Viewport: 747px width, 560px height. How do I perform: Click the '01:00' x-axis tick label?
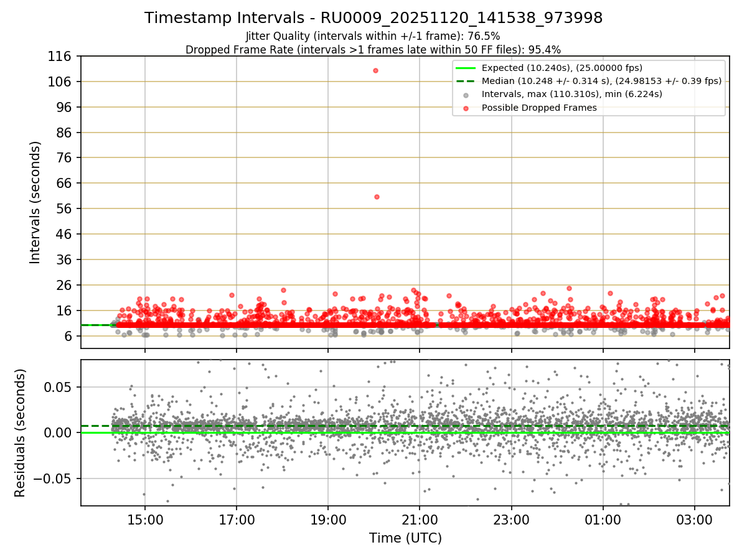coord(603,520)
